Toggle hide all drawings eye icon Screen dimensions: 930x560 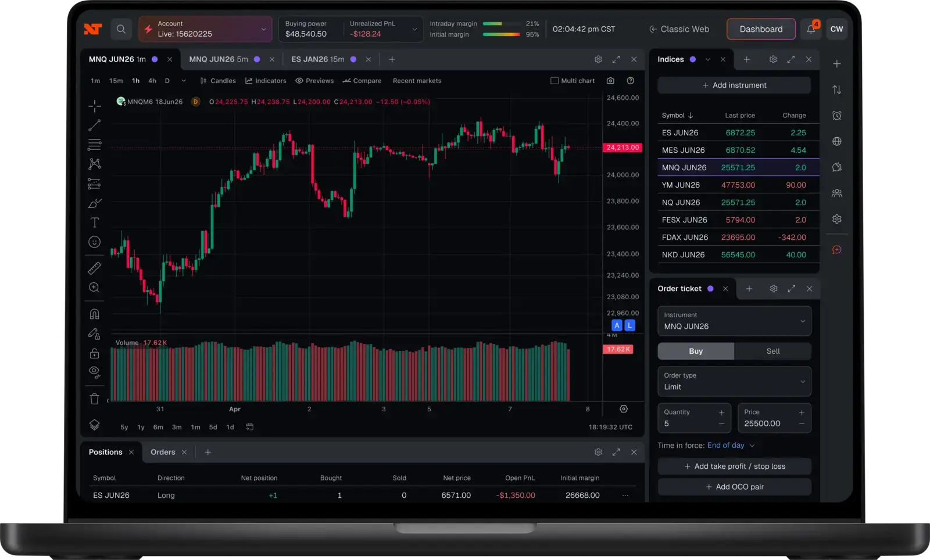[95, 372]
